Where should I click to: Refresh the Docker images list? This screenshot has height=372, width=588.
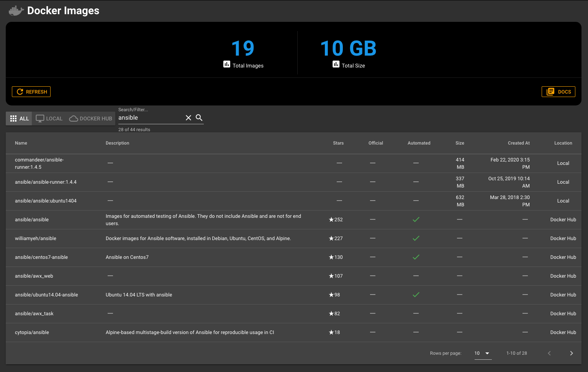(31, 92)
